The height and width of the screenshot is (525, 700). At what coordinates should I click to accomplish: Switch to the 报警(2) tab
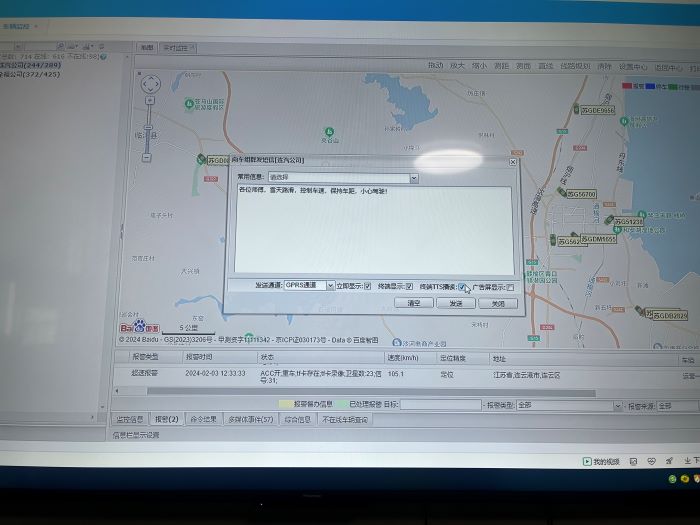click(167, 420)
